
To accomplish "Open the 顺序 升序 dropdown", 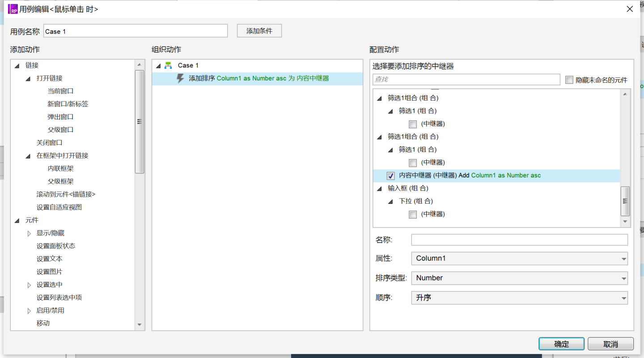I will coord(519,298).
